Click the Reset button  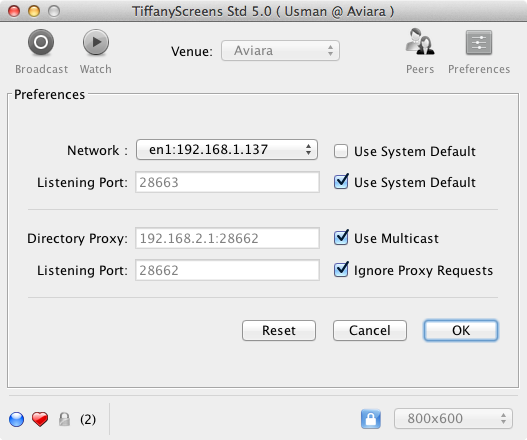[x=279, y=330]
